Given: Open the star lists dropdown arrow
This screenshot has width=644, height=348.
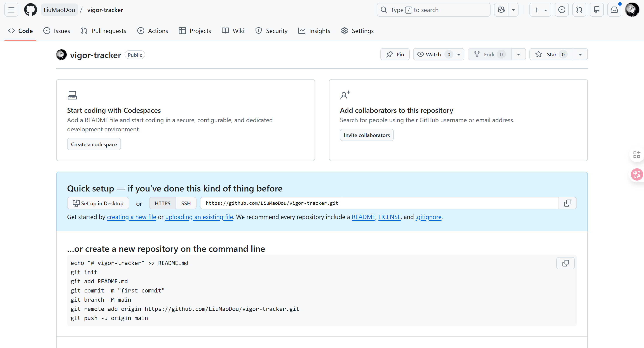Looking at the screenshot, I should point(580,54).
